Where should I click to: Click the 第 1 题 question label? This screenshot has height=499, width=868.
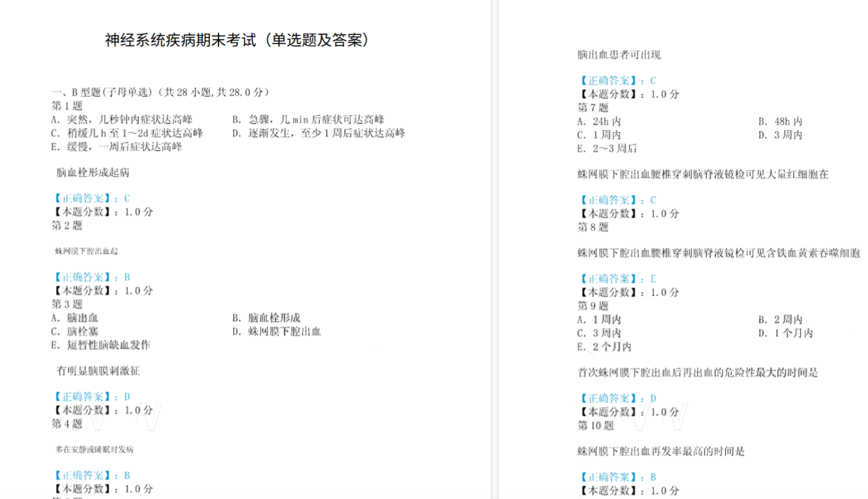tap(67, 106)
